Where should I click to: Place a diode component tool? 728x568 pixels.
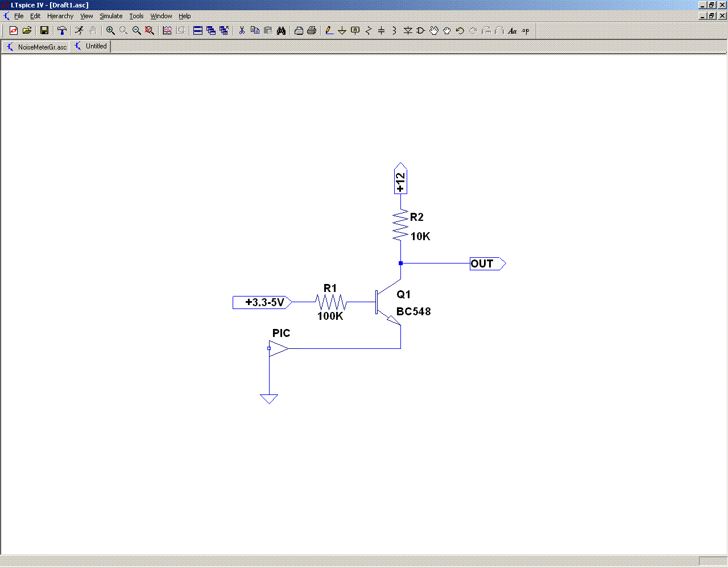407,31
